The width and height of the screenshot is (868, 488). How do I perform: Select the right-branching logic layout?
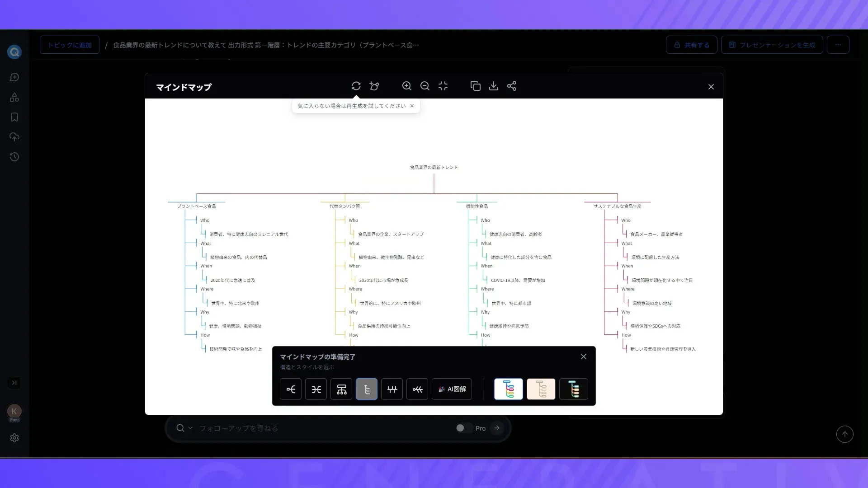291,389
